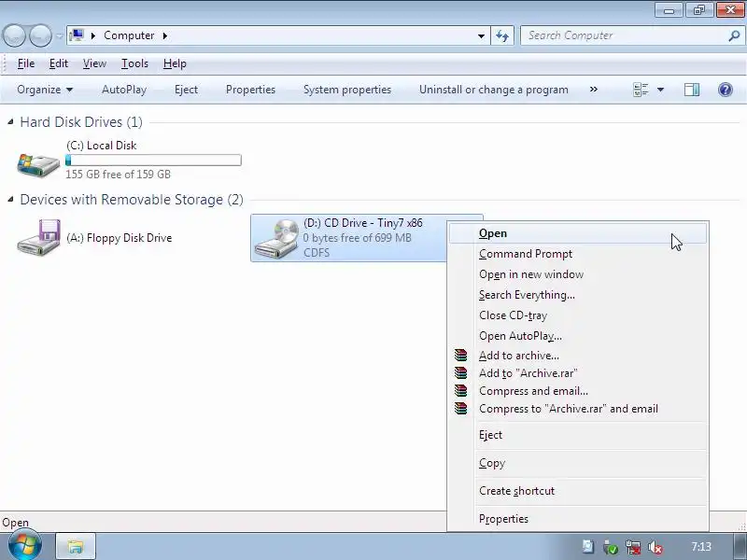
Task: Choose Search Everything... in context menu
Action: tap(578, 295)
